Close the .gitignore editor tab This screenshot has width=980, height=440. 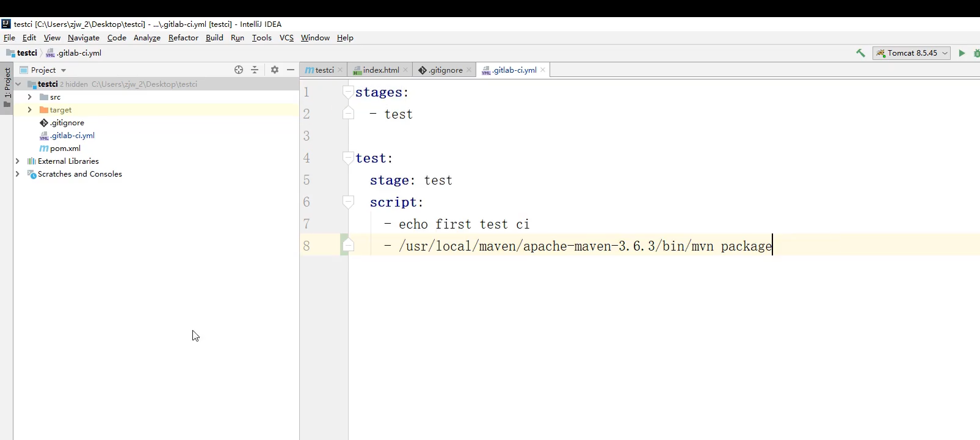click(x=469, y=70)
